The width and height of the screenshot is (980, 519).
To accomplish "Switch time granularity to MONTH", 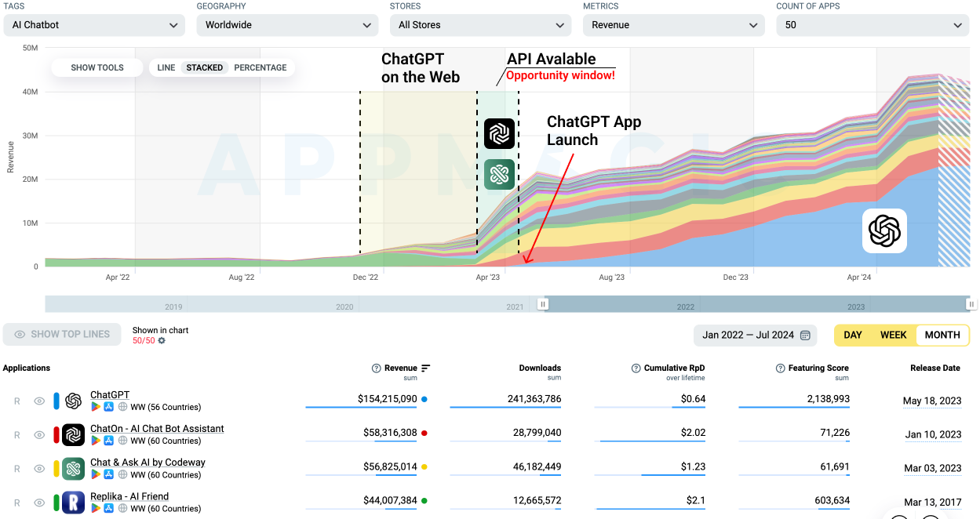I will pyautogui.click(x=942, y=335).
